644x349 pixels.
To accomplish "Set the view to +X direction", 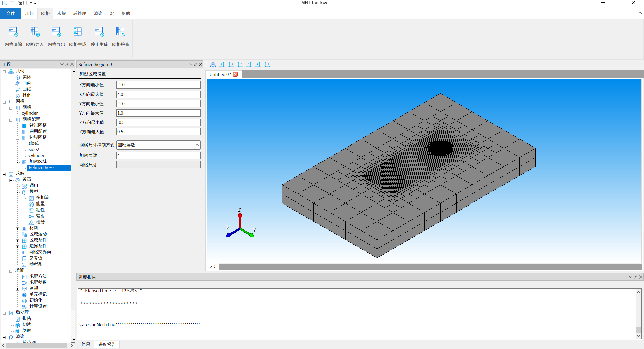I will point(222,65).
